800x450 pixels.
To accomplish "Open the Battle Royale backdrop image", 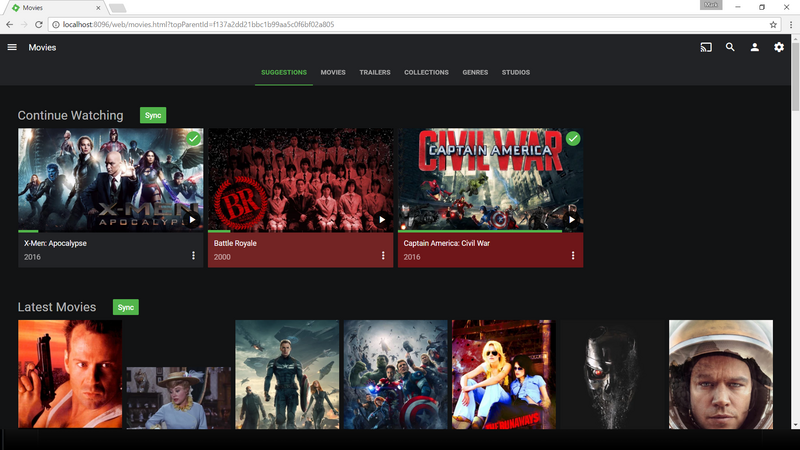I will [x=301, y=179].
